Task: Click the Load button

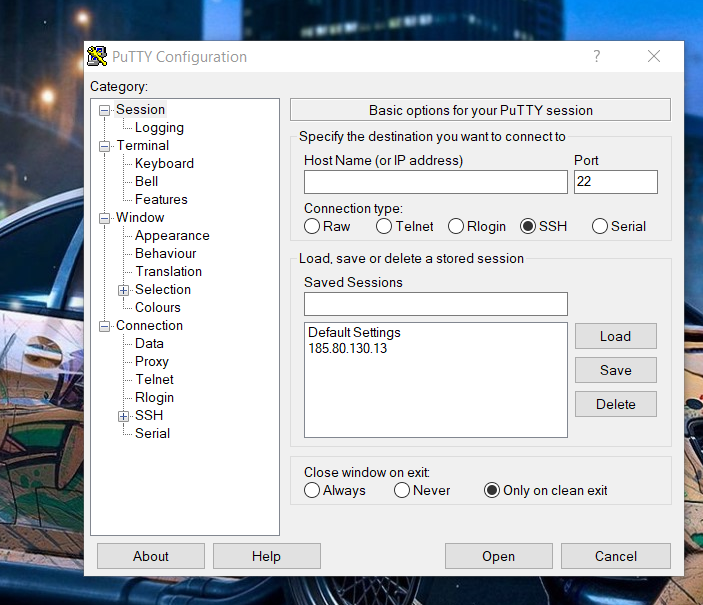Action: [616, 336]
